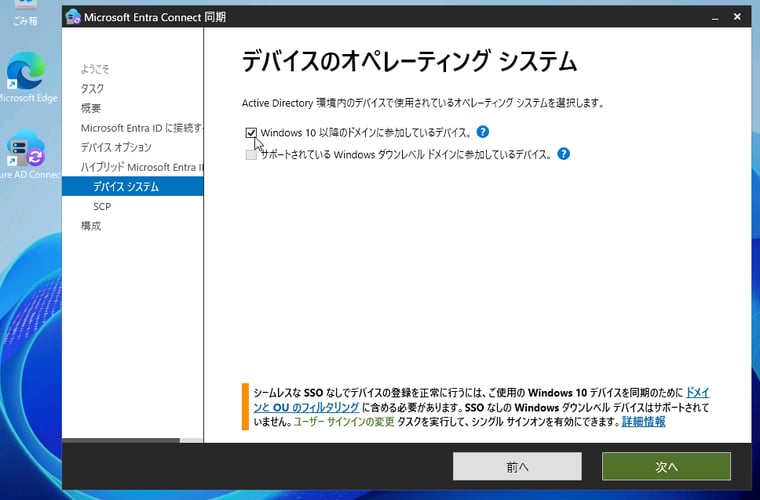Open the ごみ箱 desktop icon

click(x=24, y=13)
